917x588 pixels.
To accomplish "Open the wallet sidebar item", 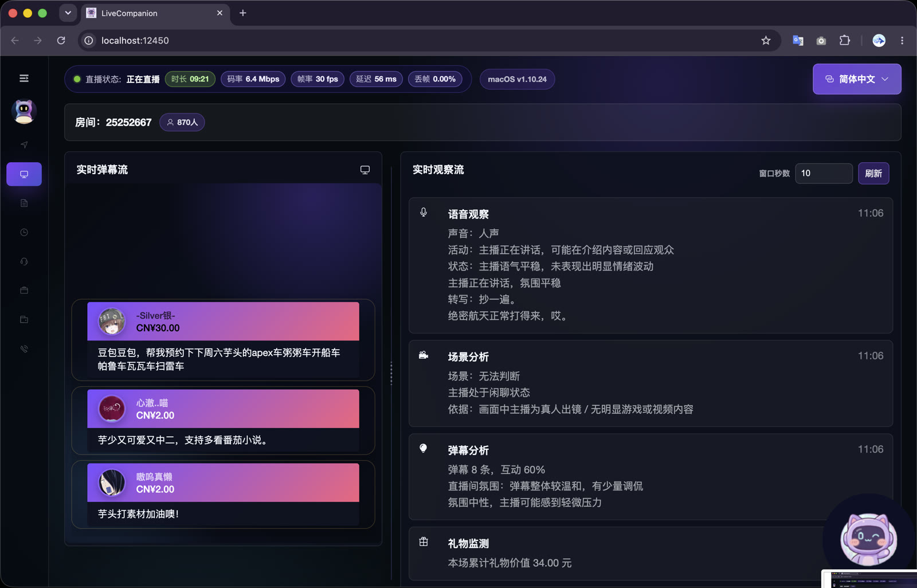I will tap(24, 320).
